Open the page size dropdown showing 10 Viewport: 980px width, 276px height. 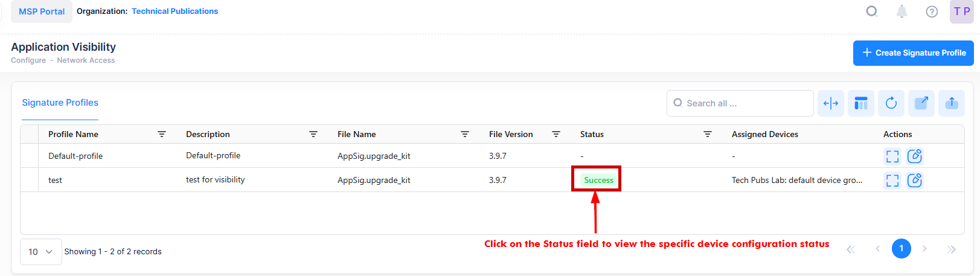click(41, 252)
